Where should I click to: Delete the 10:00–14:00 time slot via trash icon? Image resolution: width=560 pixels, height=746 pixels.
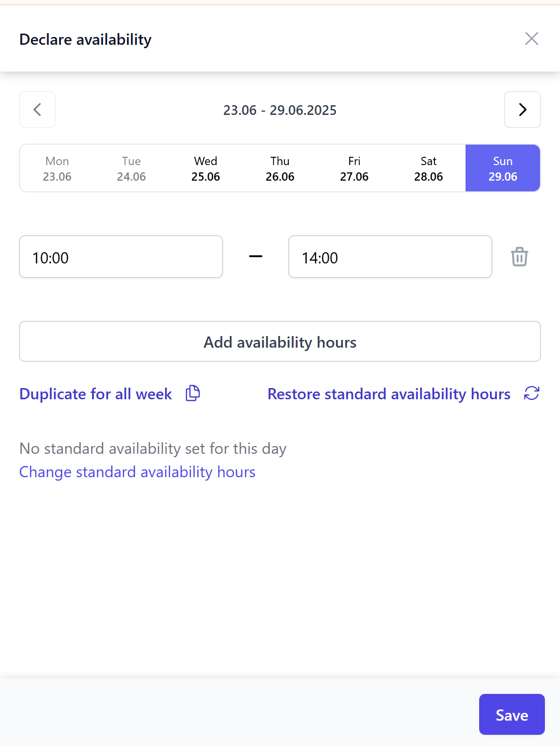coord(519,257)
